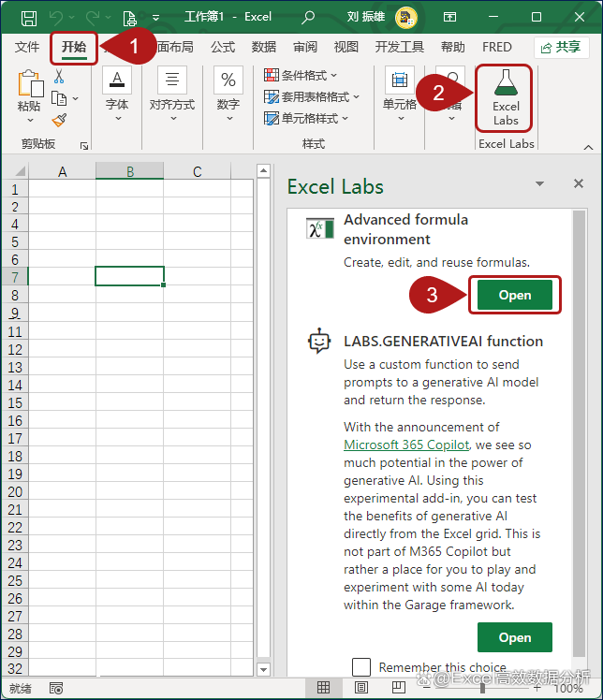
Task: Click the Save icon in title bar
Action: click(x=29, y=17)
